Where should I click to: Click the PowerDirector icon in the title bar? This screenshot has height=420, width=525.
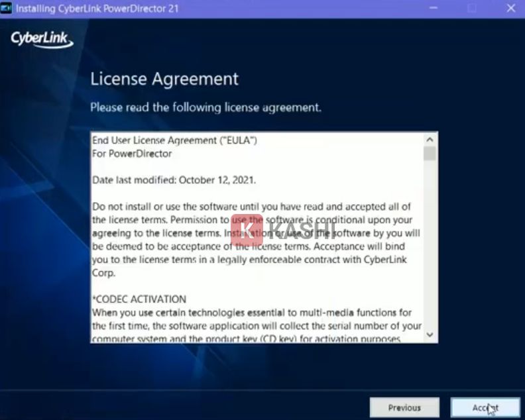click(x=7, y=9)
